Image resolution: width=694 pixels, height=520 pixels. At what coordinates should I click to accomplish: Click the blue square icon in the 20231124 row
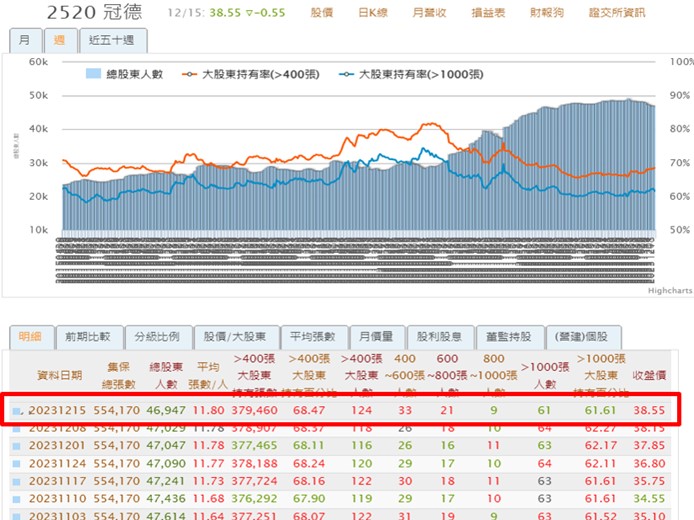(16, 464)
